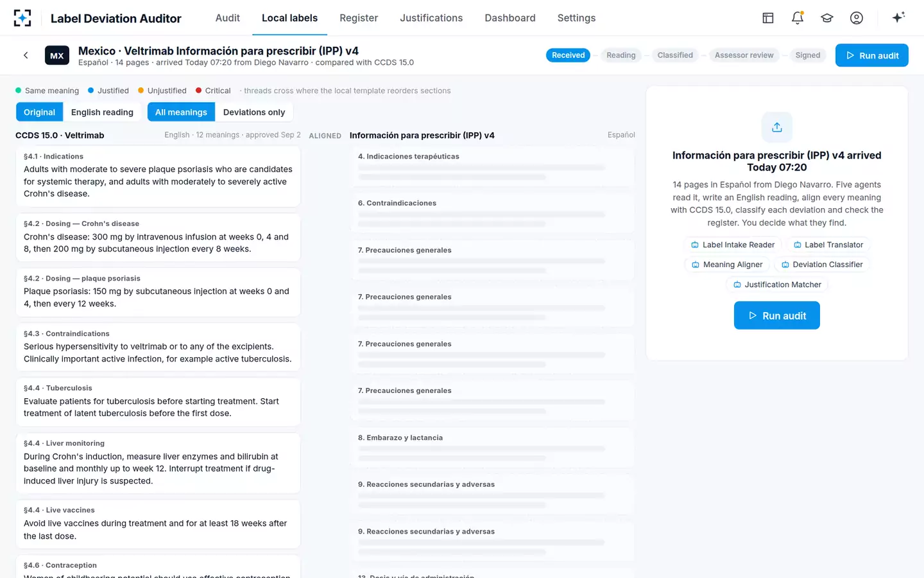Open the layout panel icon in header
Image resolution: width=924 pixels, height=578 pixels.
[x=768, y=18]
